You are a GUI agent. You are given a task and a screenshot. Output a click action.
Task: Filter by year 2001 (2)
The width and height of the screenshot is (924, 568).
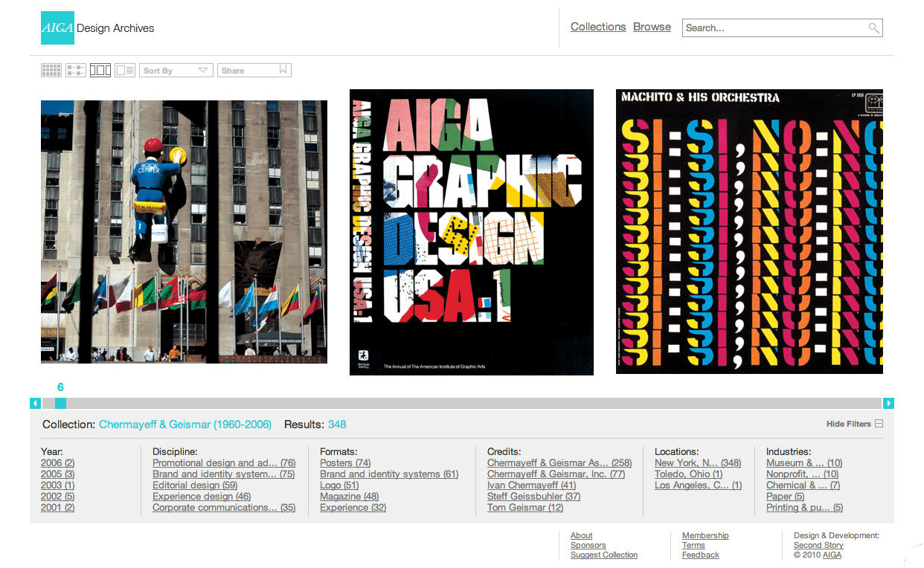point(57,508)
